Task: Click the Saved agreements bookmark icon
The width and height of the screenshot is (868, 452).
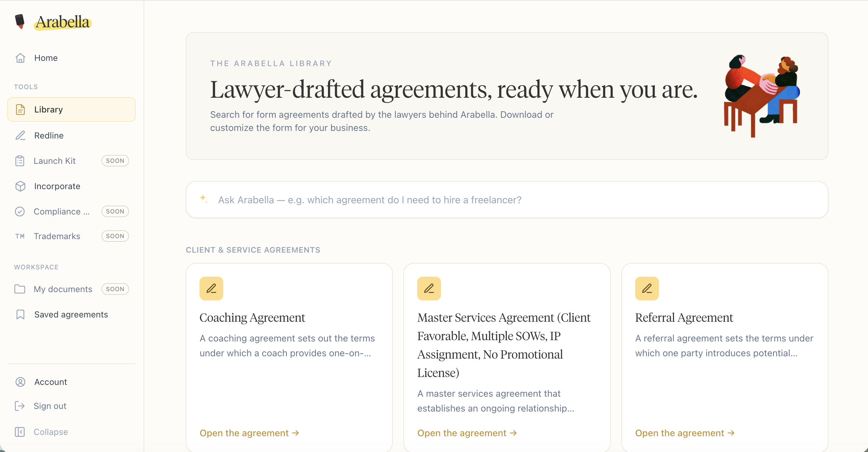Action: pyautogui.click(x=20, y=314)
